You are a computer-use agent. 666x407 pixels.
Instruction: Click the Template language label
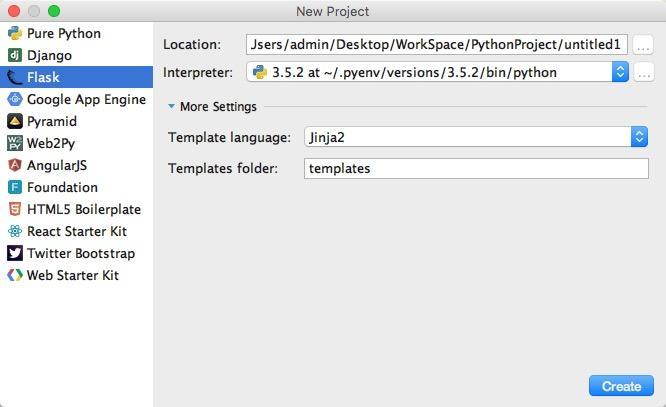(x=229, y=138)
